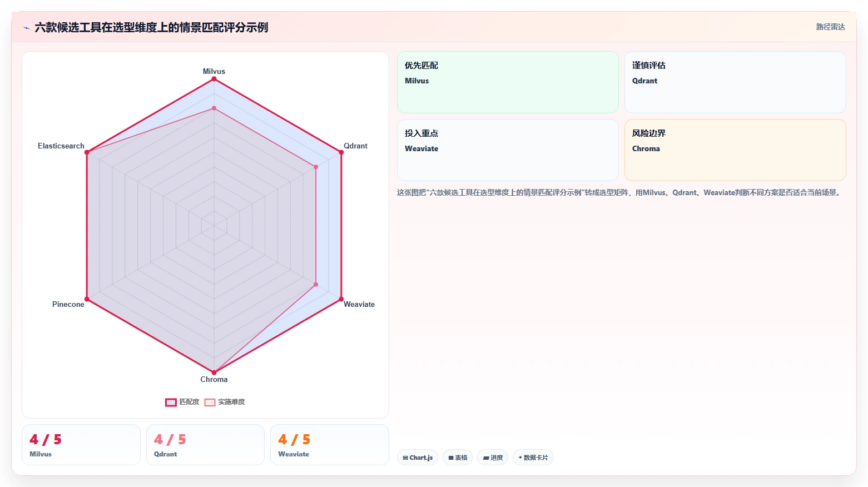This screenshot has width=868, height=487.
Task: Click the Milvus axis label on radar
Action: click(214, 71)
